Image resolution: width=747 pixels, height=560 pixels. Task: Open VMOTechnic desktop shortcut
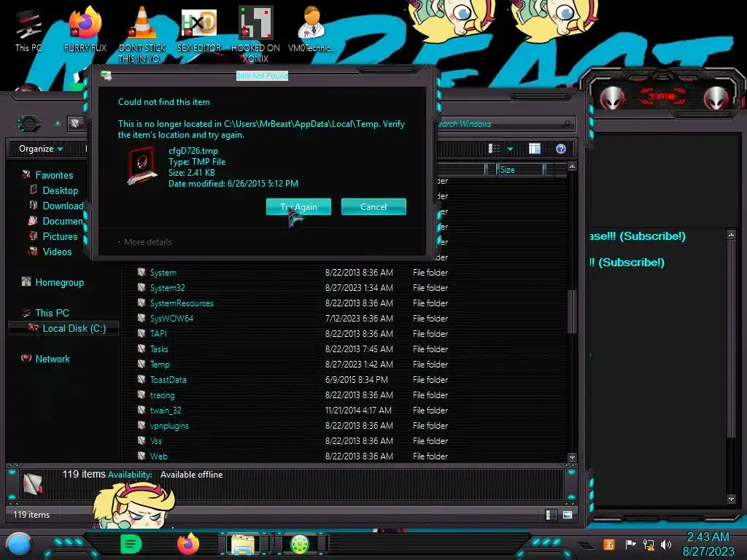[x=311, y=30]
